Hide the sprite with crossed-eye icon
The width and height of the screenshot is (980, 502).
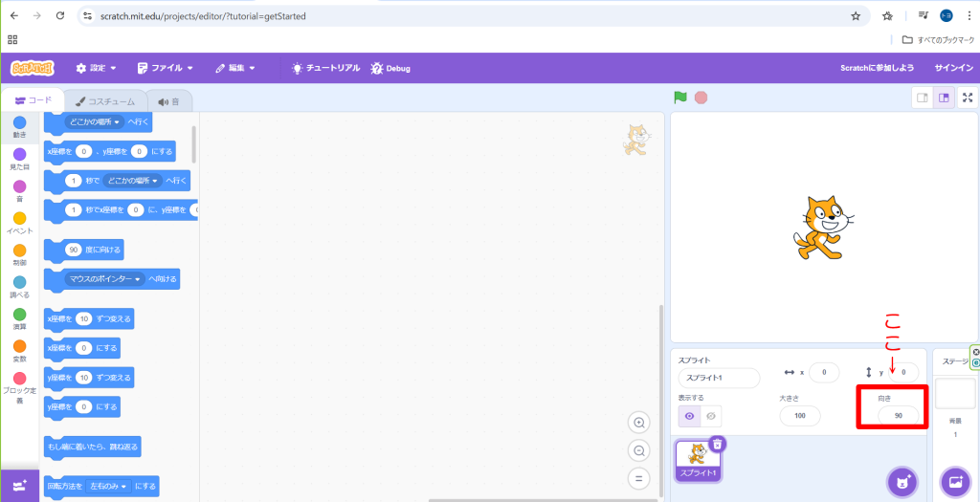(x=710, y=416)
